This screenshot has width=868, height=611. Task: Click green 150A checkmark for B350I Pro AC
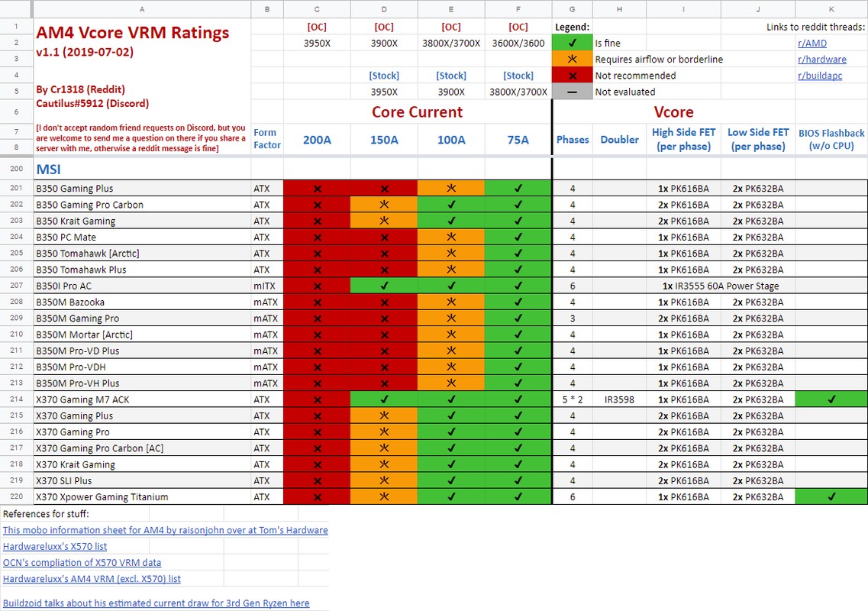click(384, 286)
